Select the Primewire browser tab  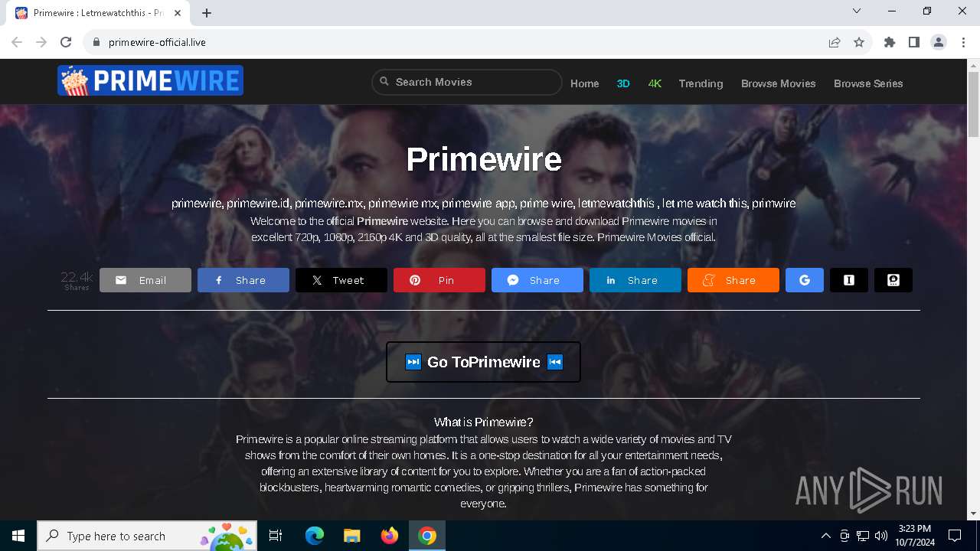98,13
